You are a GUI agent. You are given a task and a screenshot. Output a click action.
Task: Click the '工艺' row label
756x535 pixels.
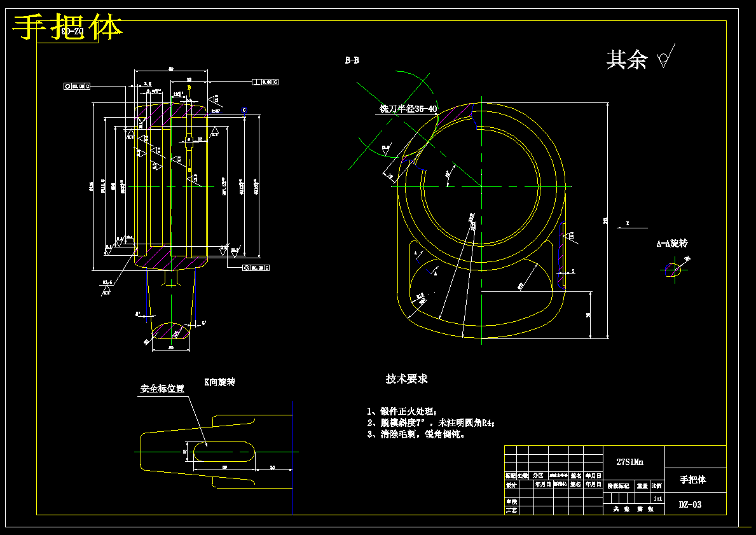point(511,510)
